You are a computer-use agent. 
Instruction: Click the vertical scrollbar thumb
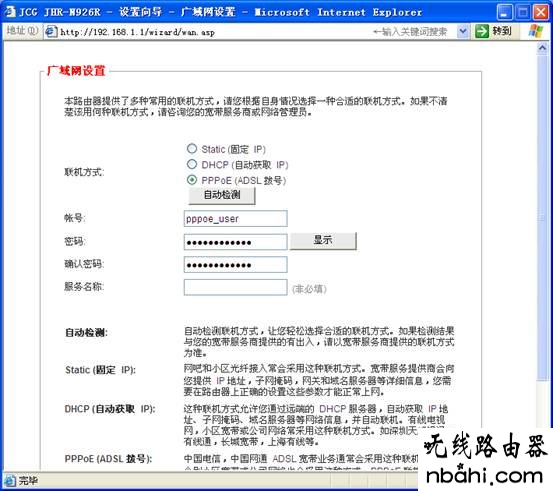[542, 217]
